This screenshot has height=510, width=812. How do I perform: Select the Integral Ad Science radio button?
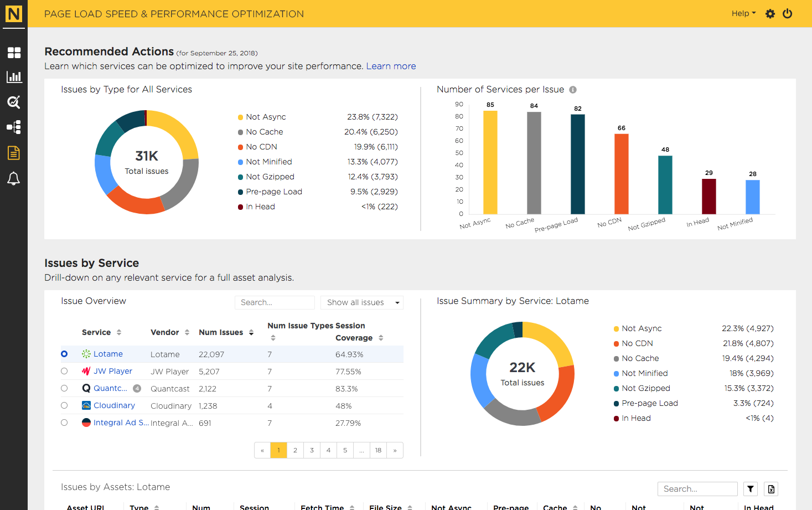[64, 423]
